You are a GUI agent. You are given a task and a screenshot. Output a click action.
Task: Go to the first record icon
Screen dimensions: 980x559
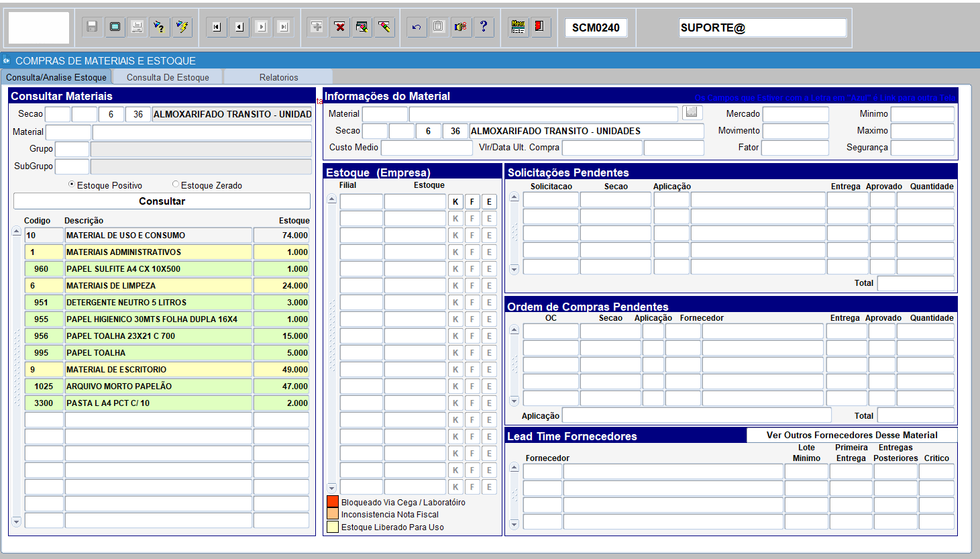(217, 27)
